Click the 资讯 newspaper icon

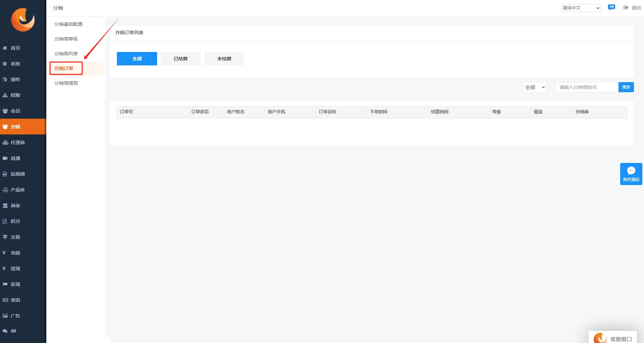pos(5,300)
